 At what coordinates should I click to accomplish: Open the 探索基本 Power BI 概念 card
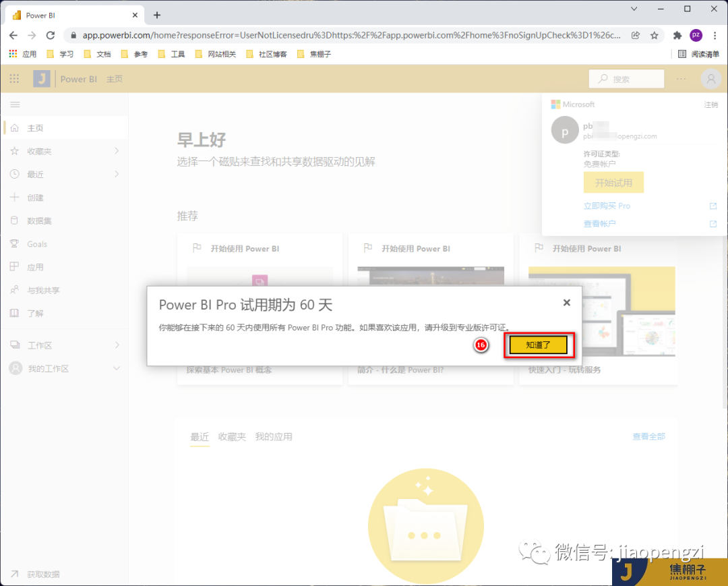[x=260, y=309]
